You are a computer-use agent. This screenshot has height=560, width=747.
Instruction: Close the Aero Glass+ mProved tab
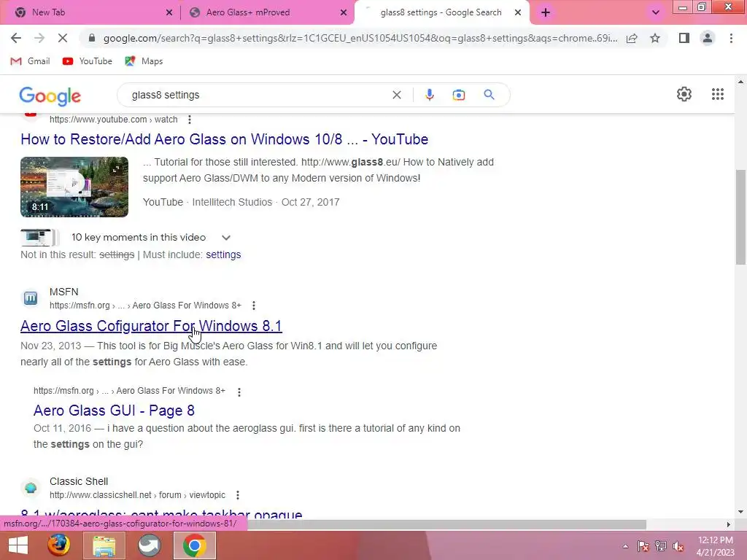[x=344, y=12]
